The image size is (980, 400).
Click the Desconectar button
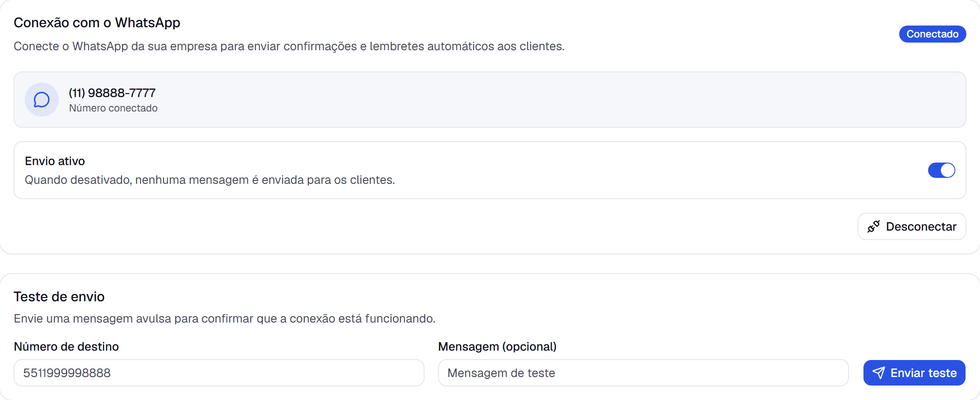912,226
